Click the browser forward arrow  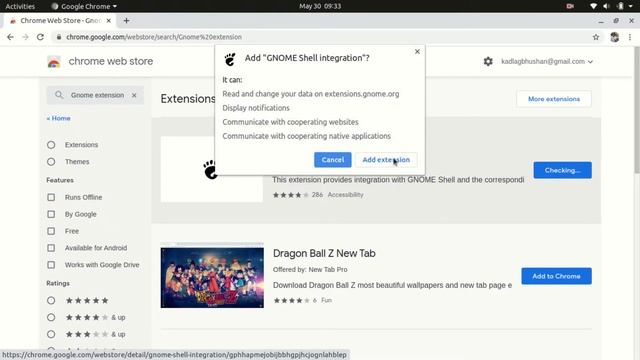click(25, 37)
